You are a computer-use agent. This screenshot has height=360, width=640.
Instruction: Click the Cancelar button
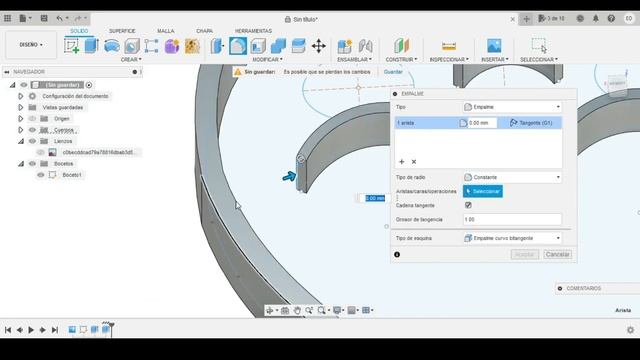pyautogui.click(x=558, y=254)
